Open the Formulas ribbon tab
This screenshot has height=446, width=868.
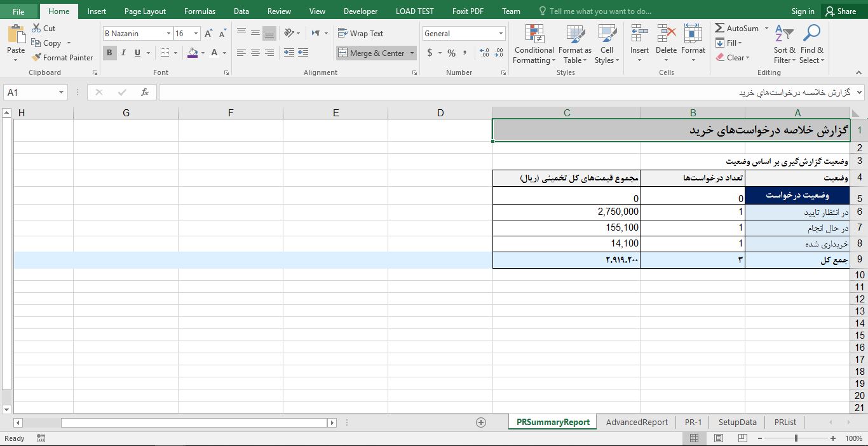point(200,11)
